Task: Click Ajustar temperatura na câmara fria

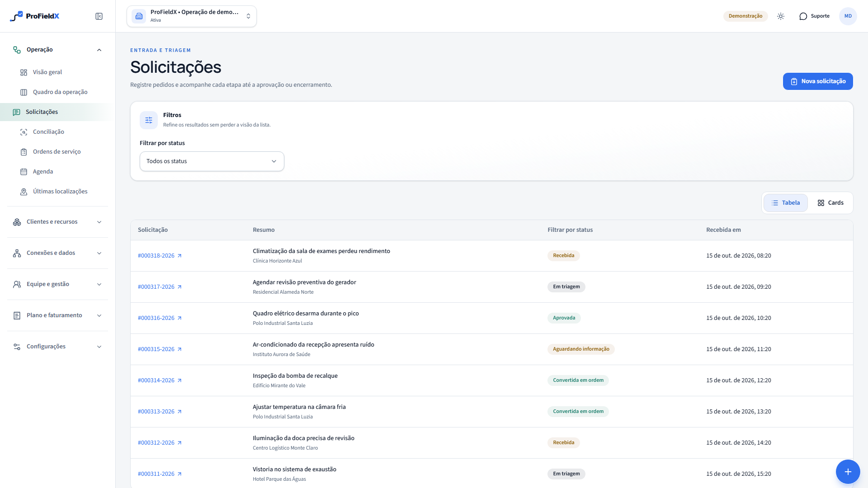Action: pyautogui.click(x=299, y=407)
